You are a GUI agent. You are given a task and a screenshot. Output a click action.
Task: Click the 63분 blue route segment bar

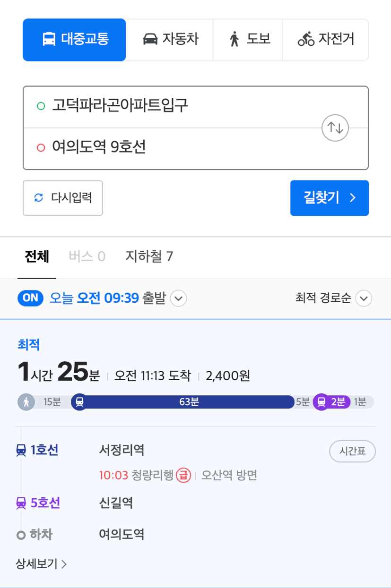point(189,402)
